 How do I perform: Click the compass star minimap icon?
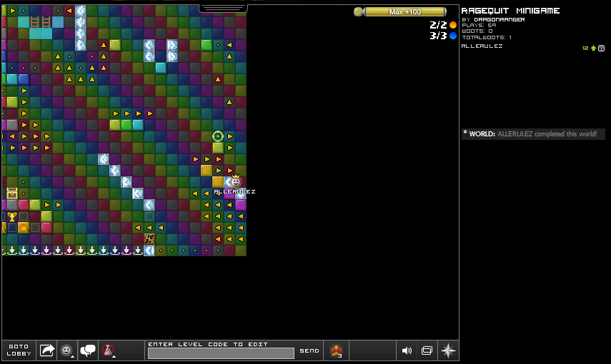[448, 350]
